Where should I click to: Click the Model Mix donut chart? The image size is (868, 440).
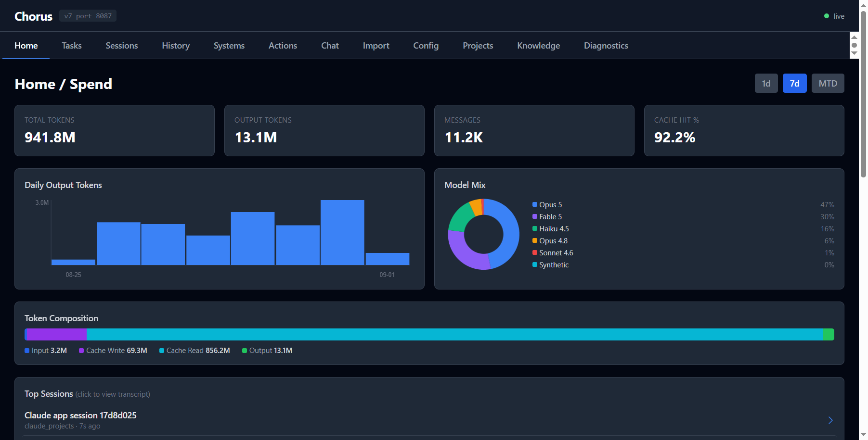(484, 234)
